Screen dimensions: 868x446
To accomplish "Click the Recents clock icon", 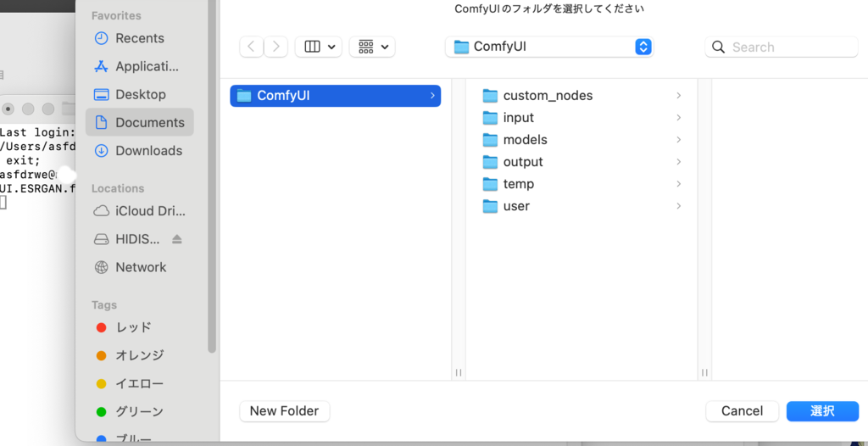I will pyautogui.click(x=102, y=38).
